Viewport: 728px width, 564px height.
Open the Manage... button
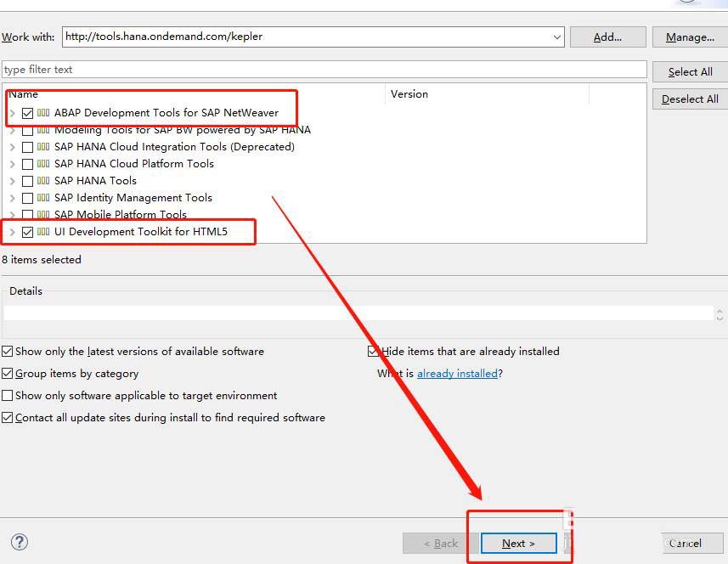coord(690,37)
